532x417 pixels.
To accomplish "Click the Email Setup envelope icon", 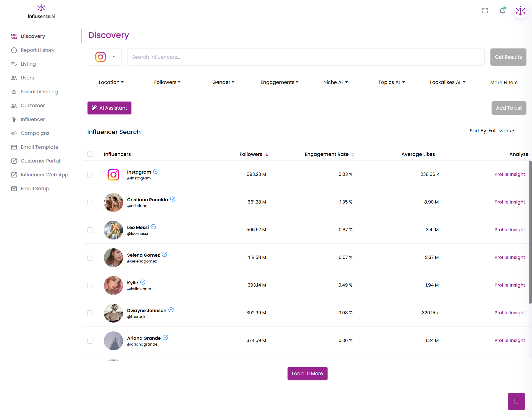I will (x=14, y=189).
